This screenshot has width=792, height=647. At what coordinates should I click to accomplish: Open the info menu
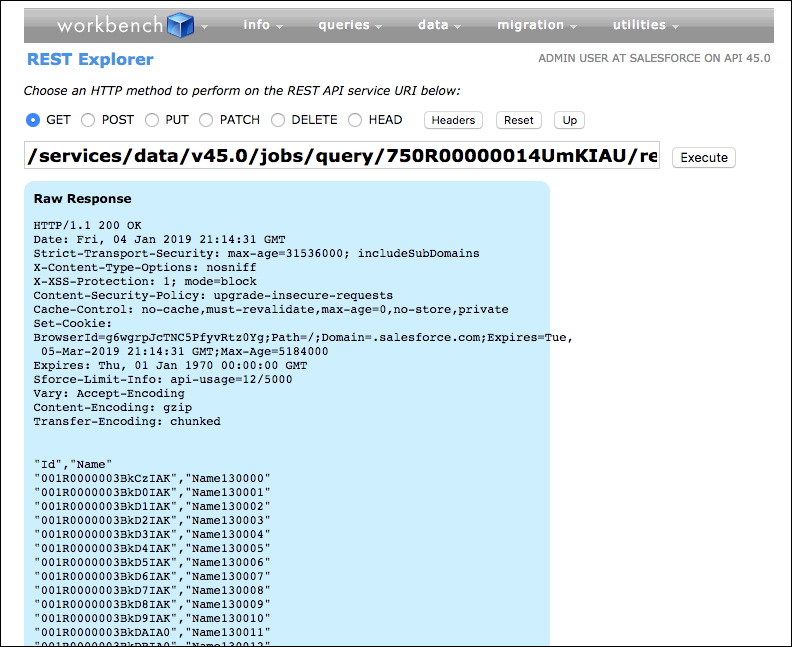click(262, 25)
